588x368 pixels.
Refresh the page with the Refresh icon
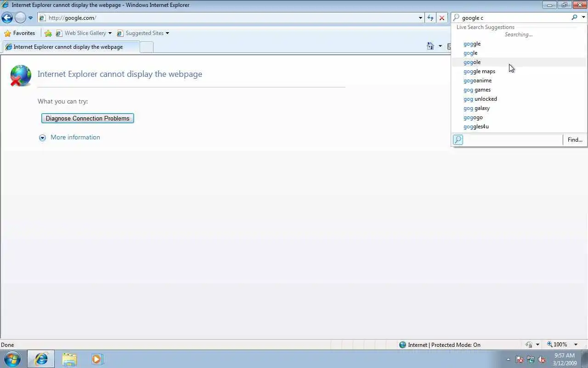[x=430, y=18]
